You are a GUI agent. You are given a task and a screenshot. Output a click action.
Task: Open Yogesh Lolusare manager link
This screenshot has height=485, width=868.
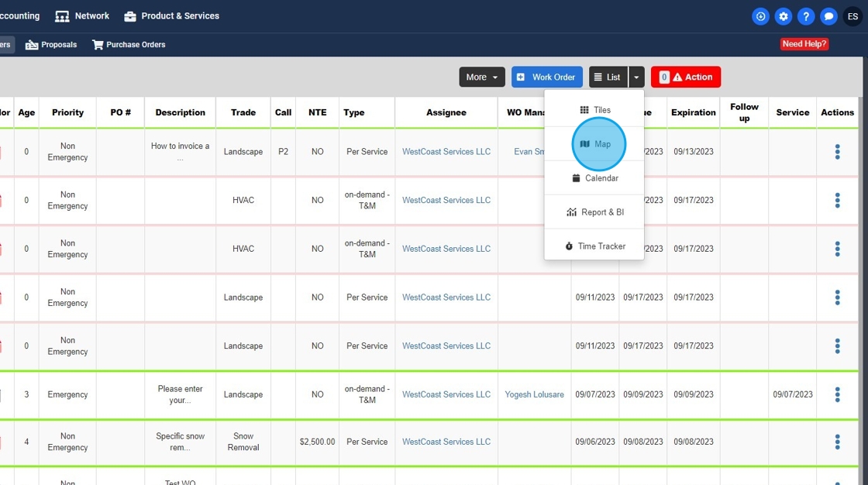coord(534,394)
